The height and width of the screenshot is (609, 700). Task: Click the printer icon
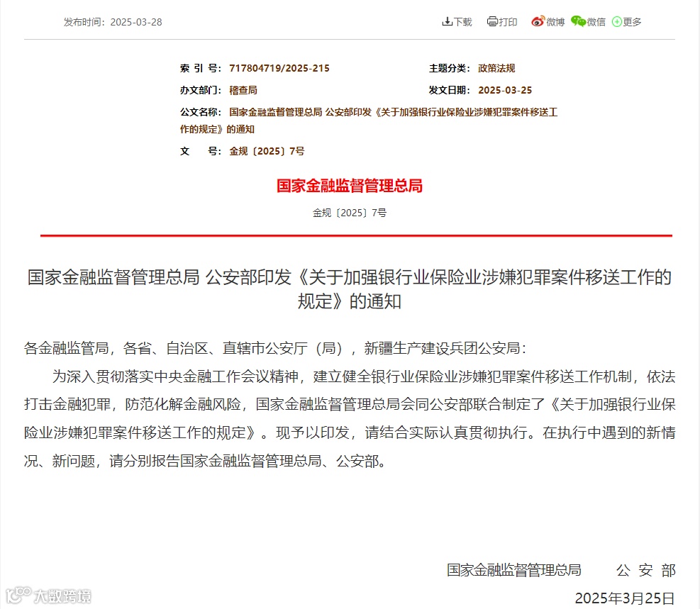click(492, 21)
